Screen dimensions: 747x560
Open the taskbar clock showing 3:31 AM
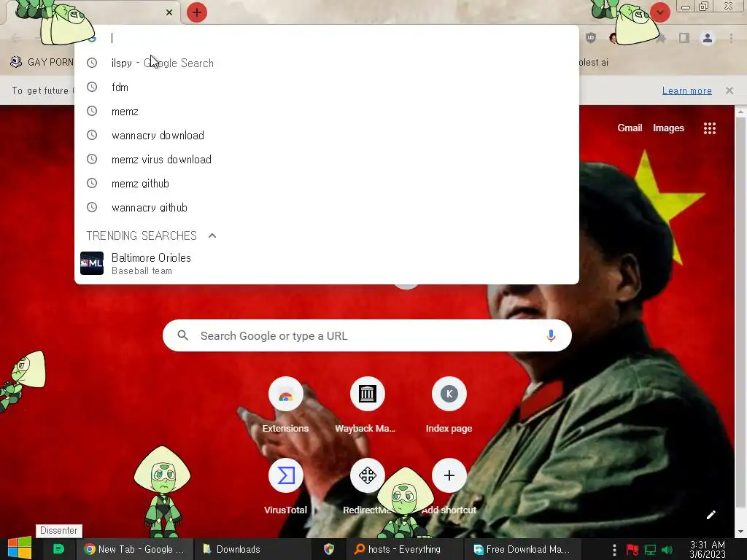[708, 550]
